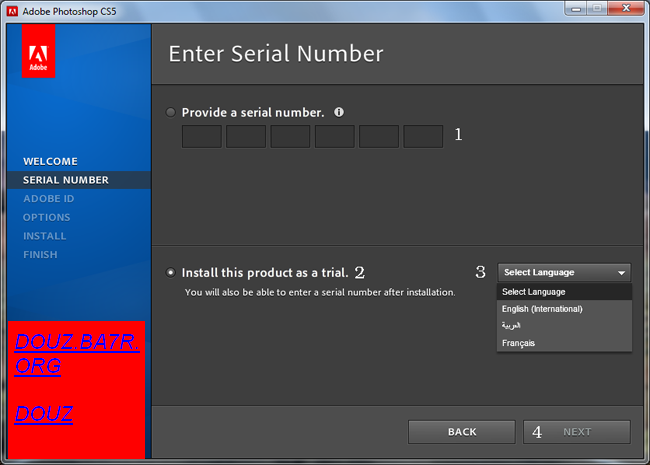Select the FINISH step

(40, 254)
